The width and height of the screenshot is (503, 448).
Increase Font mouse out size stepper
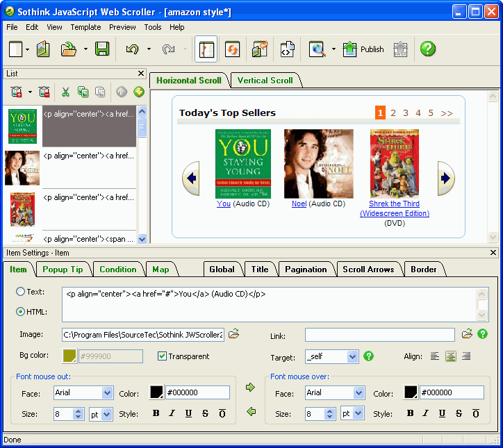[78, 411]
